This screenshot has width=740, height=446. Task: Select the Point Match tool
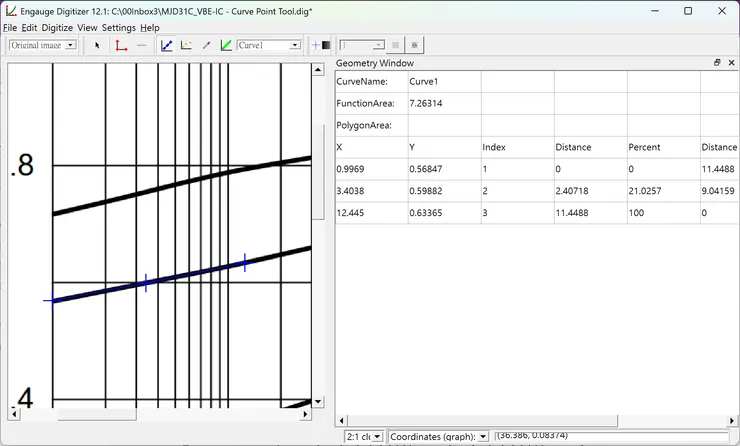coord(186,45)
